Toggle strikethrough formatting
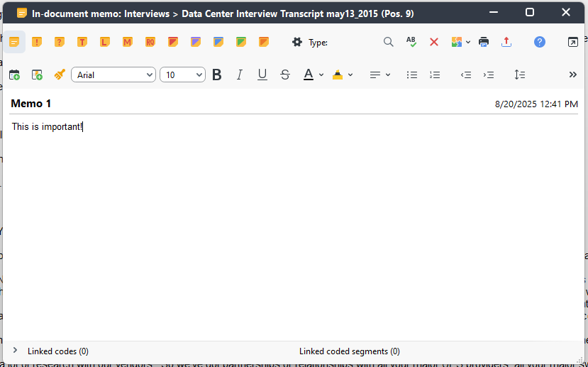Image resolution: width=588 pixels, height=367 pixels. [x=285, y=75]
